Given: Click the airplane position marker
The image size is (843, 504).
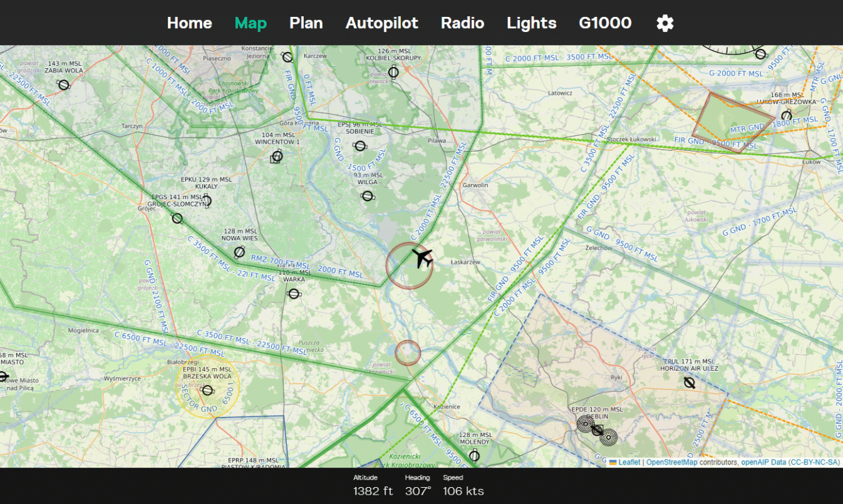Looking at the screenshot, I should [422, 257].
